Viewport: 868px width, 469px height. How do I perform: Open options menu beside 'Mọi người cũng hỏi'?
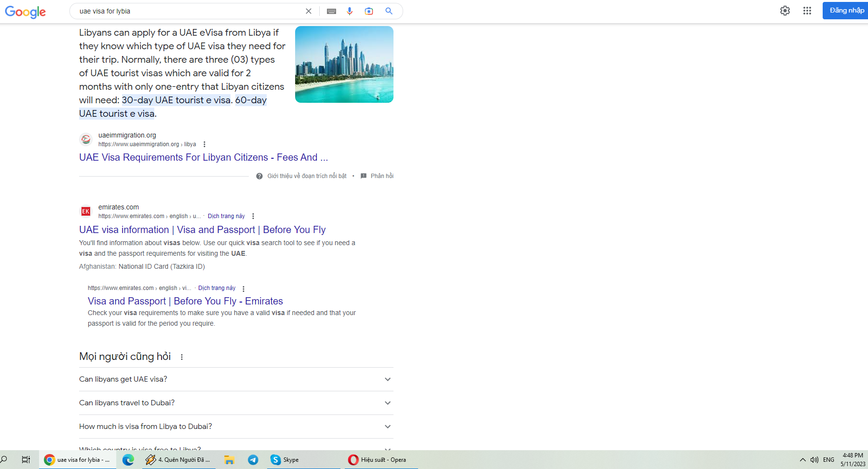click(182, 357)
